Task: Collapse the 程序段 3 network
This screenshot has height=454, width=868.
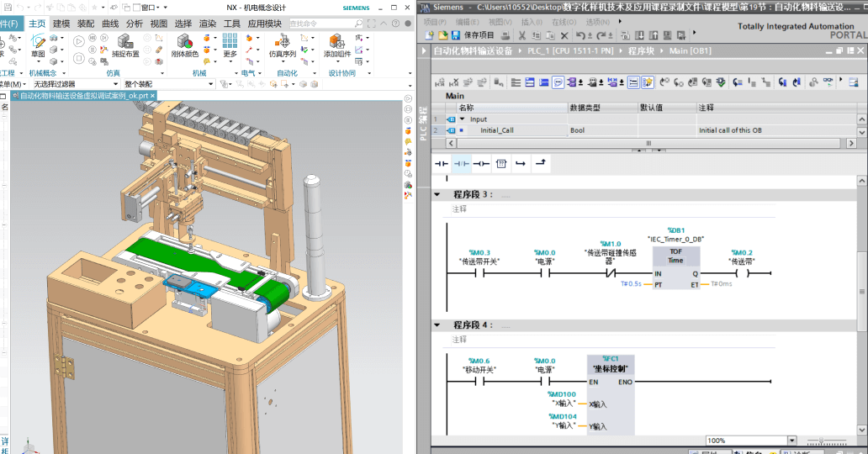Action: [x=437, y=195]
